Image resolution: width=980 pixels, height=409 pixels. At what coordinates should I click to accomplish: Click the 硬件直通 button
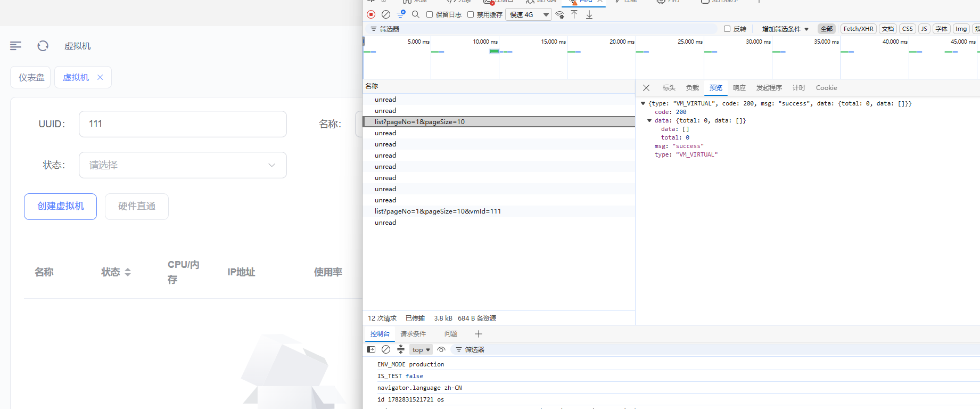[x=137, y=206]
